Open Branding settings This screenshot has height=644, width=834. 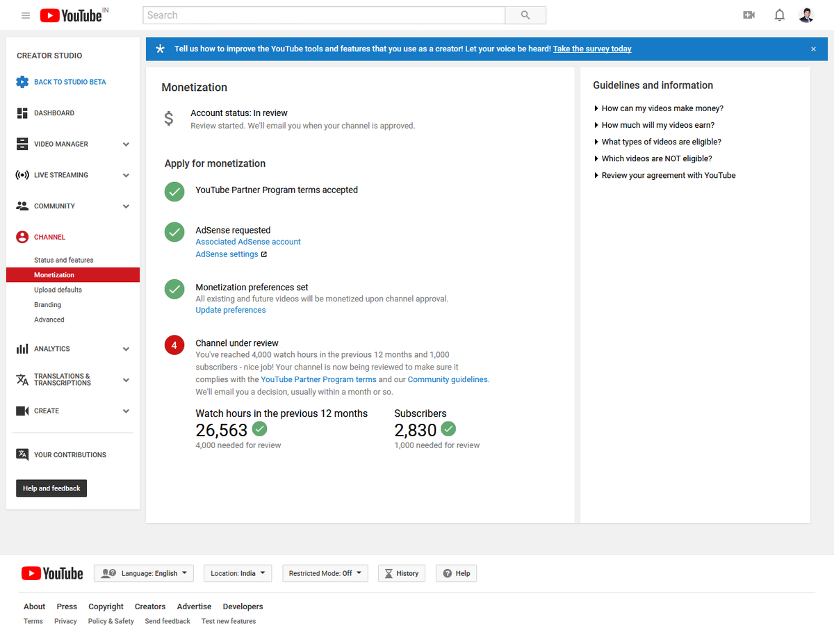[47, 305]
